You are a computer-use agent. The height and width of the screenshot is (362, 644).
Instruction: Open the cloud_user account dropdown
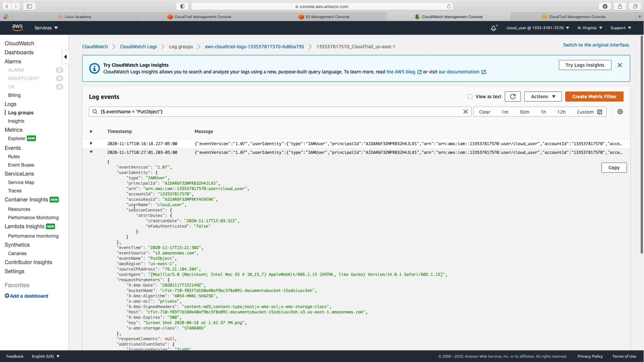(537, 28)
